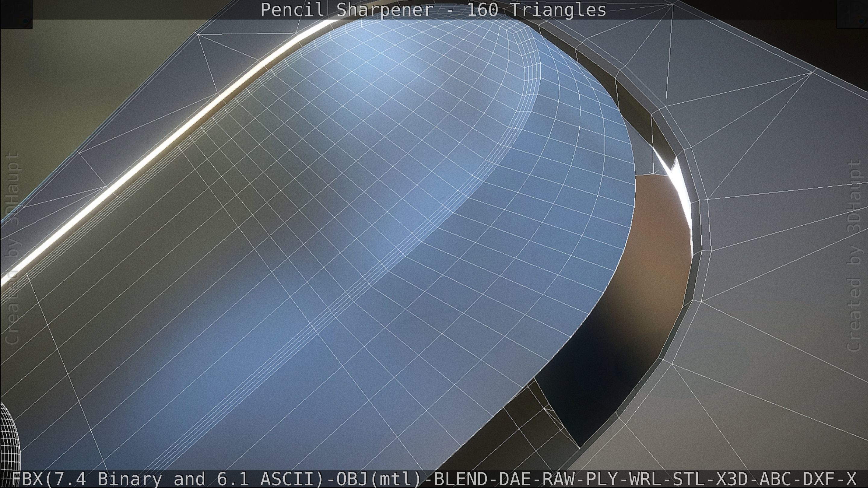Click the dark square in top-right corner
The height and width of the screenshot is (488, 868).
tap(852, 14)
